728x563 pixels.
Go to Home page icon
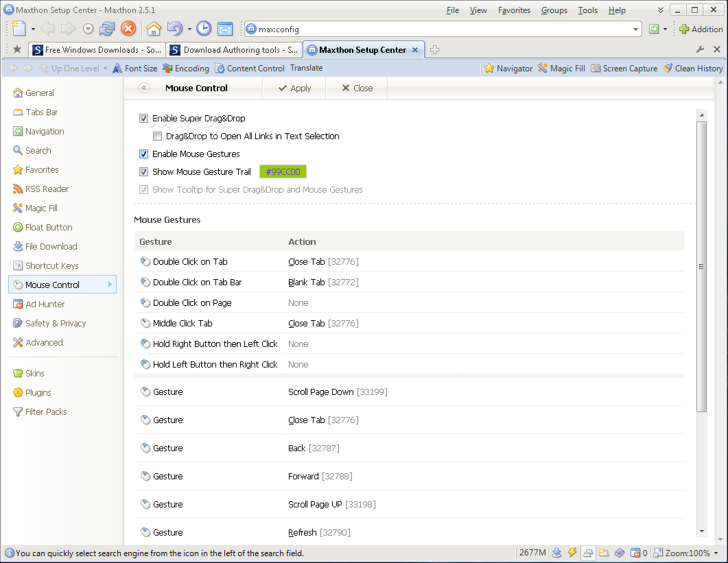click(154, 29)
